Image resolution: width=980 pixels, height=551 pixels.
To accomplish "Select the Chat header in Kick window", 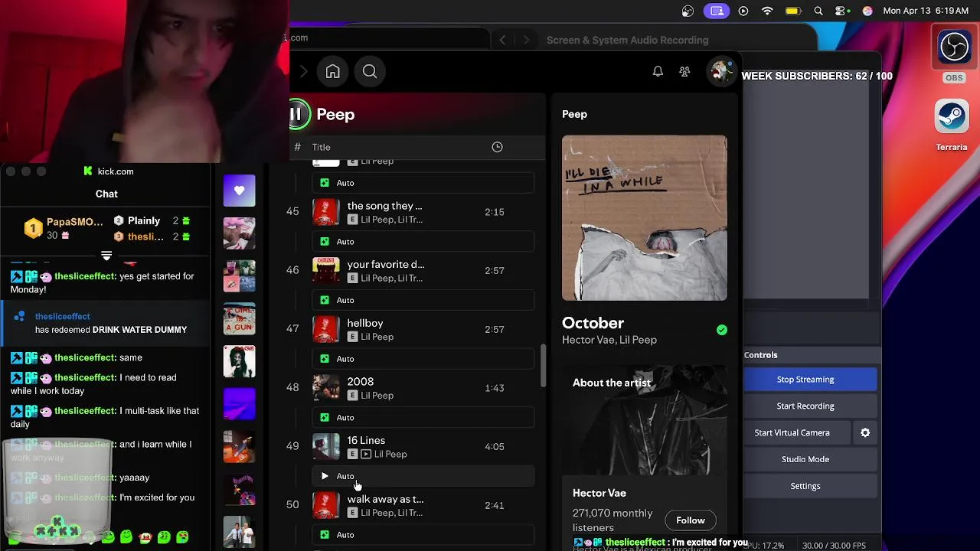I will coord(106,194).
